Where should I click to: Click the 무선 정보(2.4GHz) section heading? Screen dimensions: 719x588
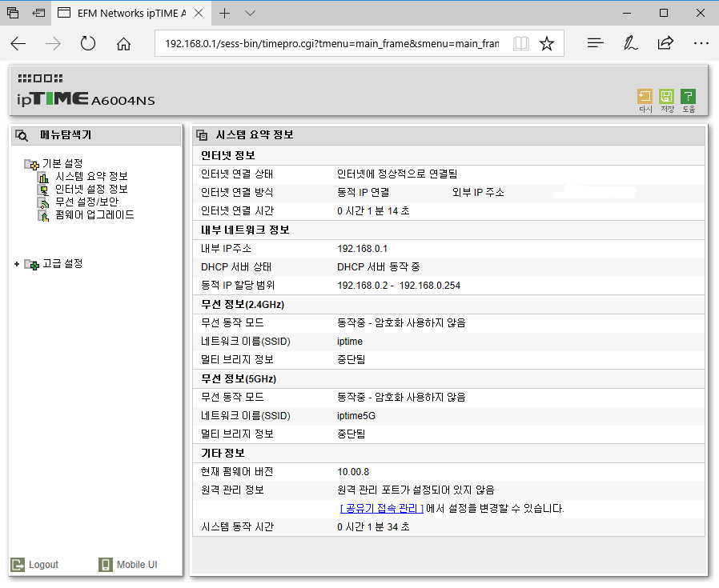243,305
